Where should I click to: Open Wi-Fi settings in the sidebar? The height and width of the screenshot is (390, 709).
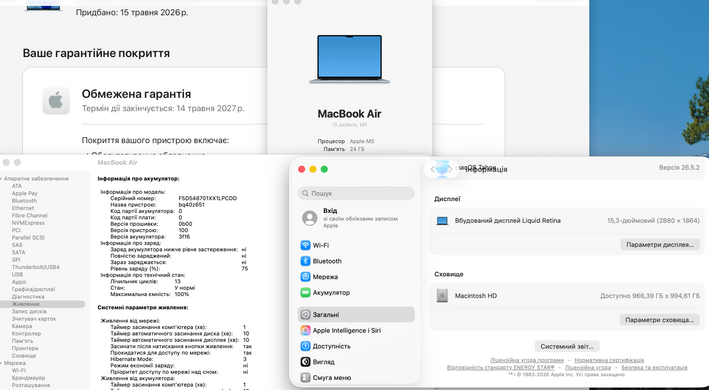click(356, 245)
